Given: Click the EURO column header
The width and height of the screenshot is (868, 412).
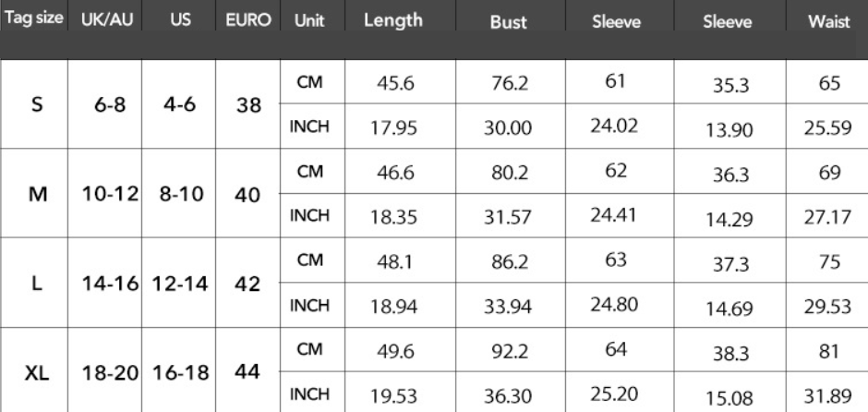Looking at the screenshot, I should click(247, 18).
